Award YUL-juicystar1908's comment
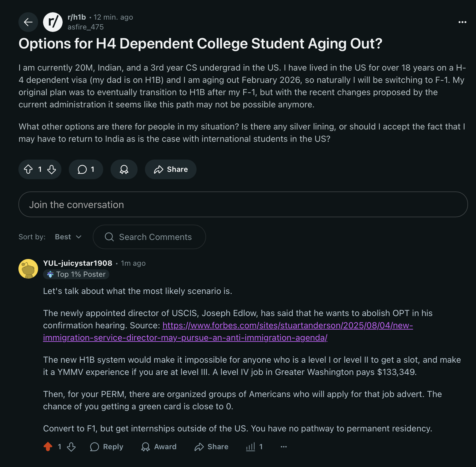This screenshot has height=467, width=476. (159, 447)
